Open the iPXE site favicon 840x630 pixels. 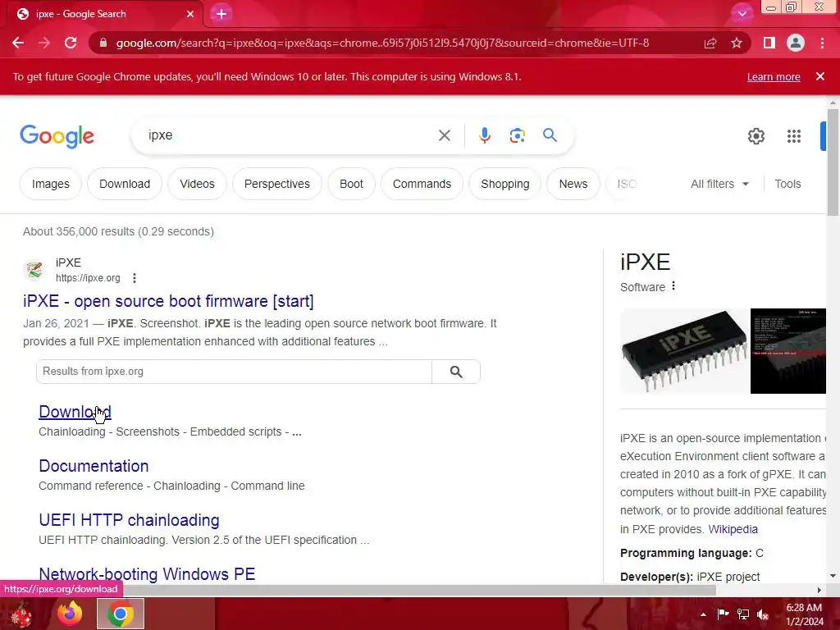coord(34,269)
